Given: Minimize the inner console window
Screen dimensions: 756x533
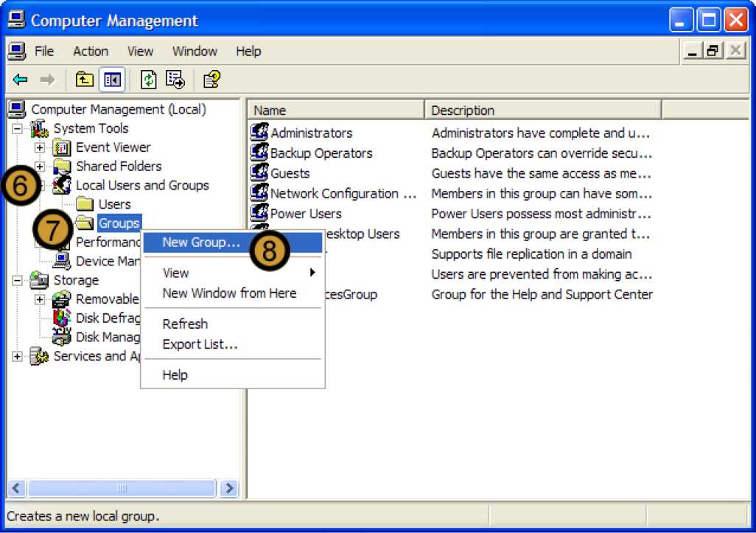Looking at the screenshot, I should click(x=693, y=51).
